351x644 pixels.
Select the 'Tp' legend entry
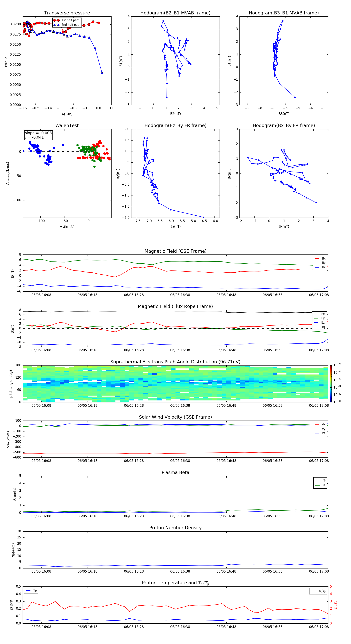[31, 591]
